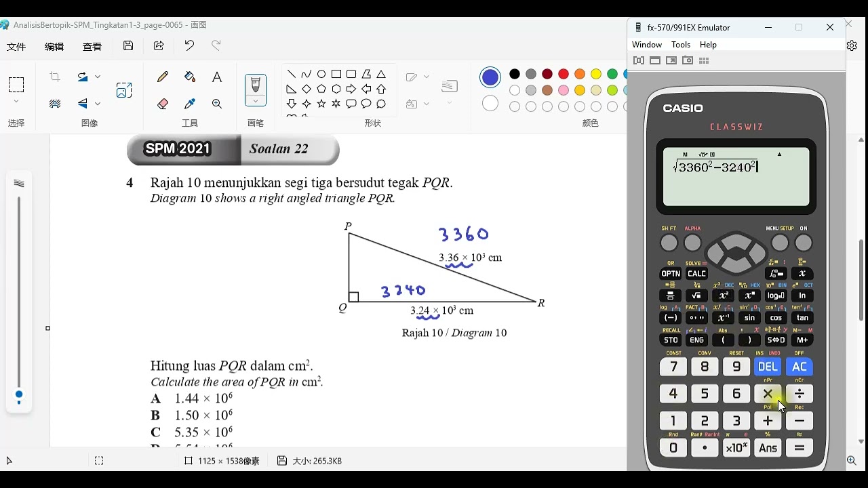Pick the bright red color swatch

point(564,74)
